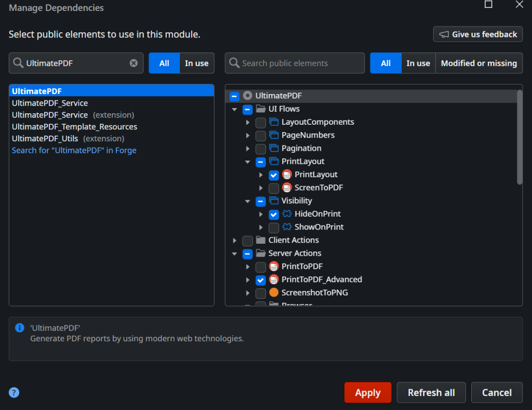
Task: Click the PrintLayout screen icon
Action: tap(287, 175)
